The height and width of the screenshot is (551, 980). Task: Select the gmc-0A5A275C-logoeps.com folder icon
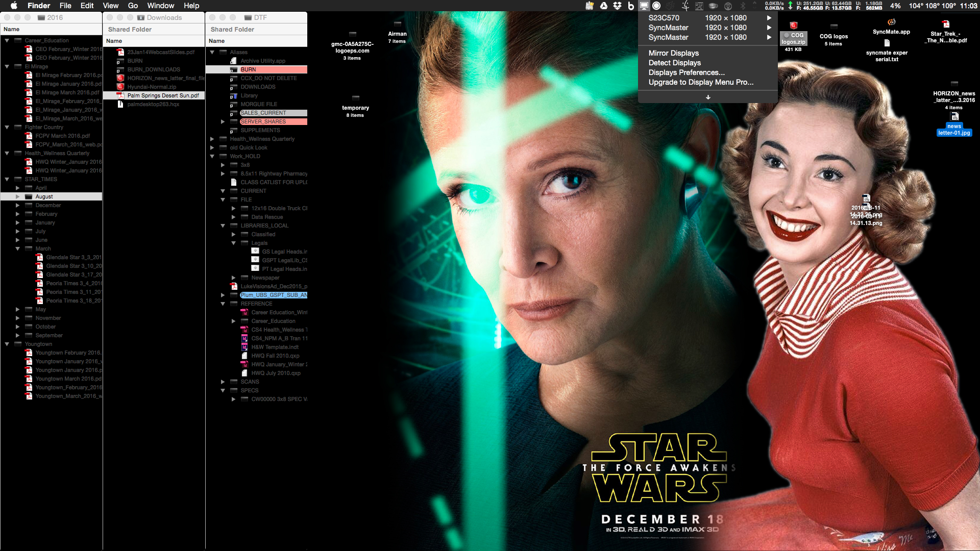(x=352, y=34)
